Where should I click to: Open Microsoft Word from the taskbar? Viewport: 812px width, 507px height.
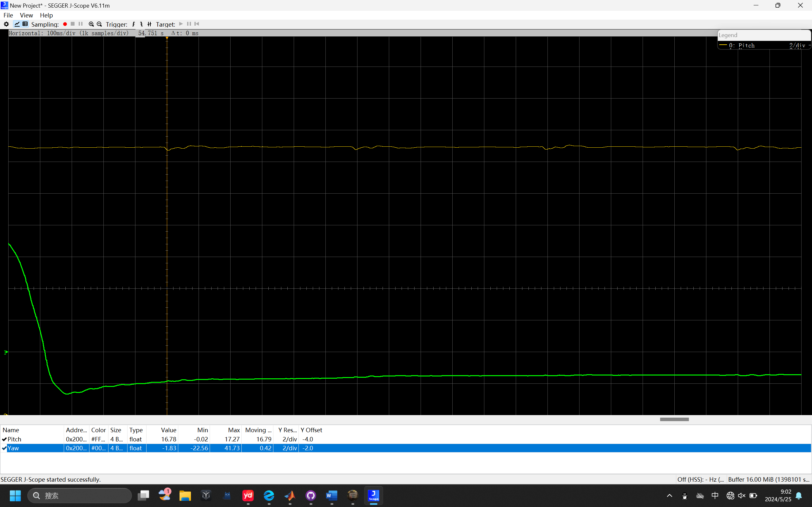331,496
